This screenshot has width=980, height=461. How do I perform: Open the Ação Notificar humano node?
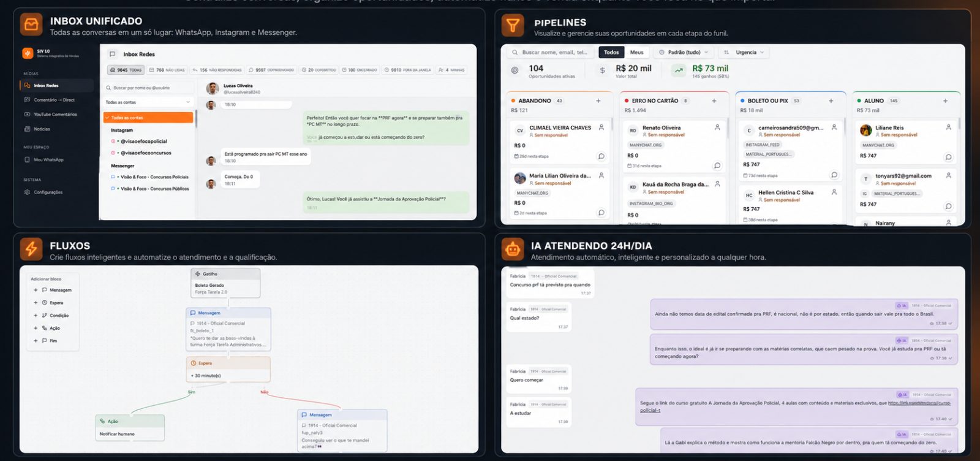pos(130,428)
